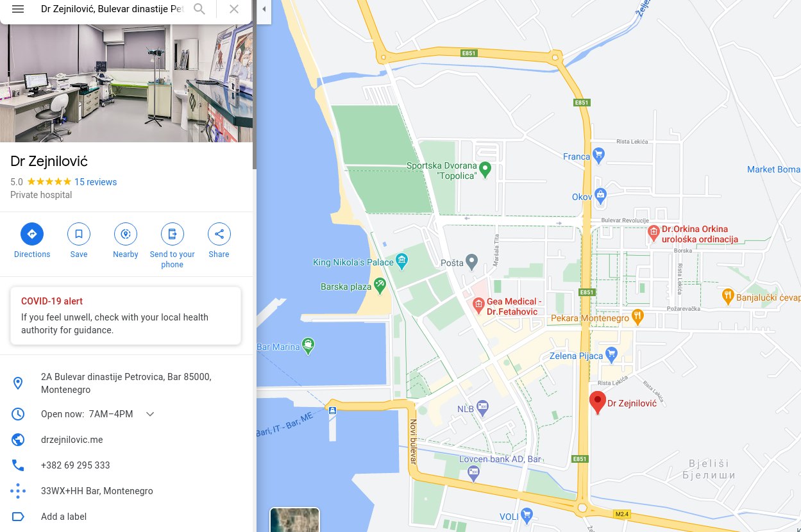This screenshot has height=532, width=801.
Task: Select the Gea Medical marker on map
Action: [x=478, y=304]
